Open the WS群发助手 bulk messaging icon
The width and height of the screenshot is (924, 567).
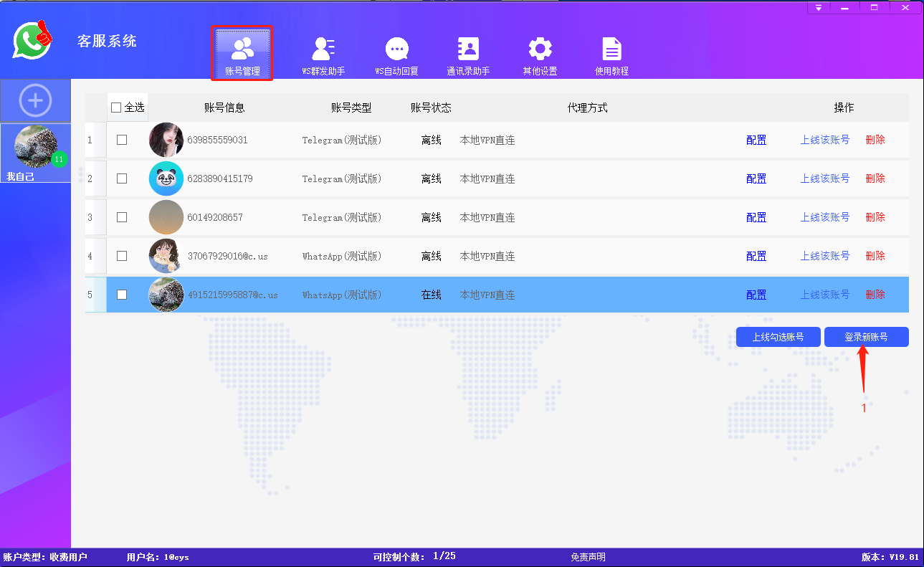pyautogui.click(x=323, y=49)
